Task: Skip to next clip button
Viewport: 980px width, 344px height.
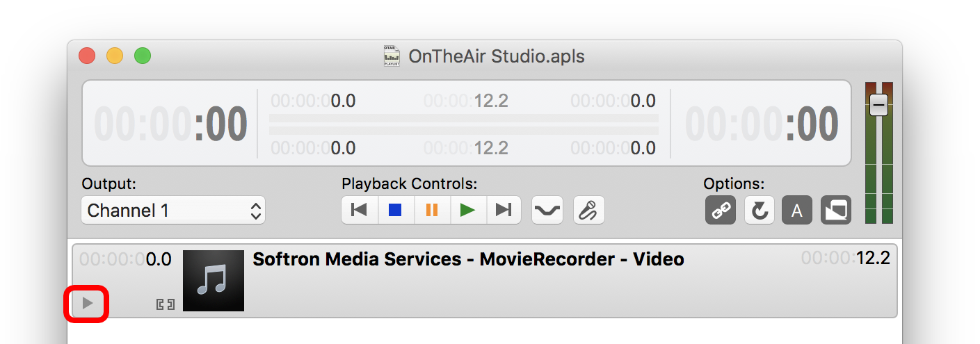Action: [504, 210]
